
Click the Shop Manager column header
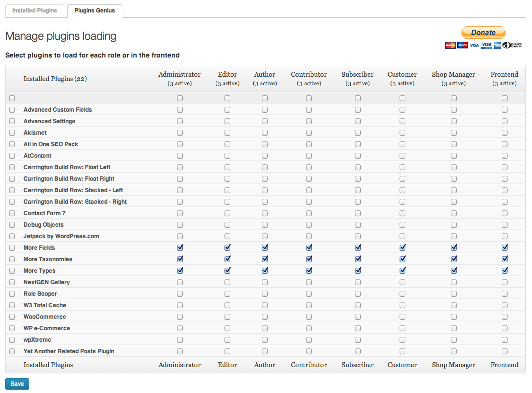pyautogui.click(x=453, y=74)
